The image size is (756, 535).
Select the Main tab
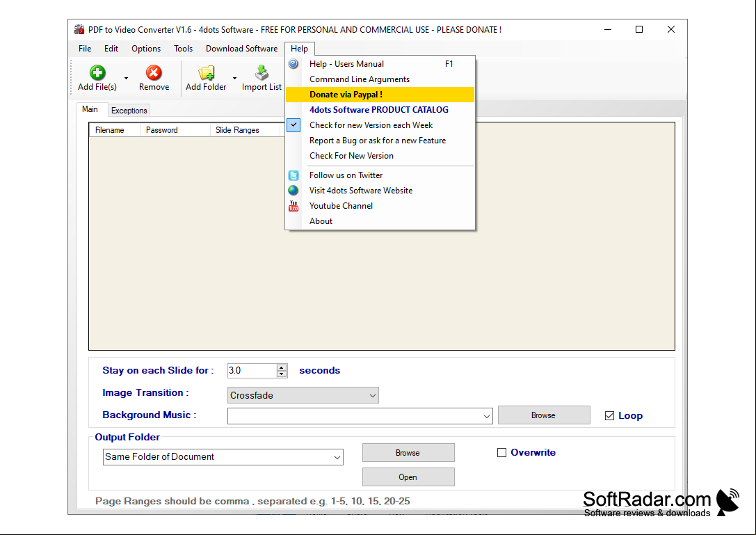tap(90, 109)
